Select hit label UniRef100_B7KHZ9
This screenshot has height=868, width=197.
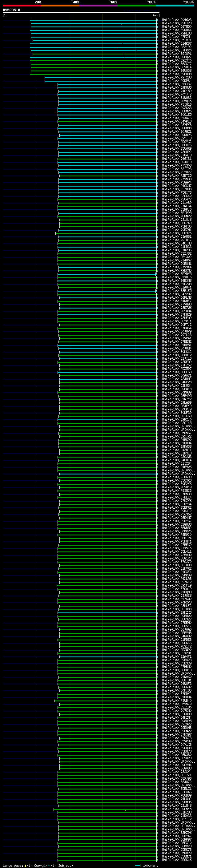coord(177,315)
